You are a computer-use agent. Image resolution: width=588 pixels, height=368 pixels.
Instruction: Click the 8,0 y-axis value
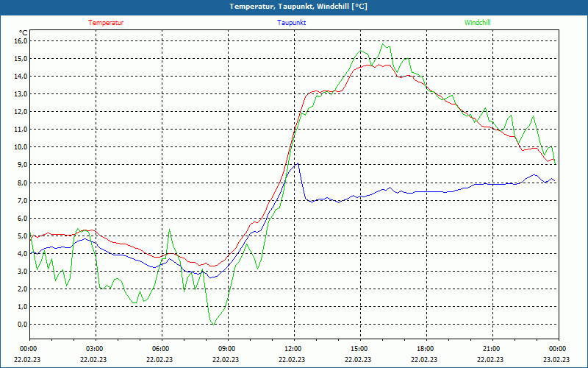click(23, 183)
